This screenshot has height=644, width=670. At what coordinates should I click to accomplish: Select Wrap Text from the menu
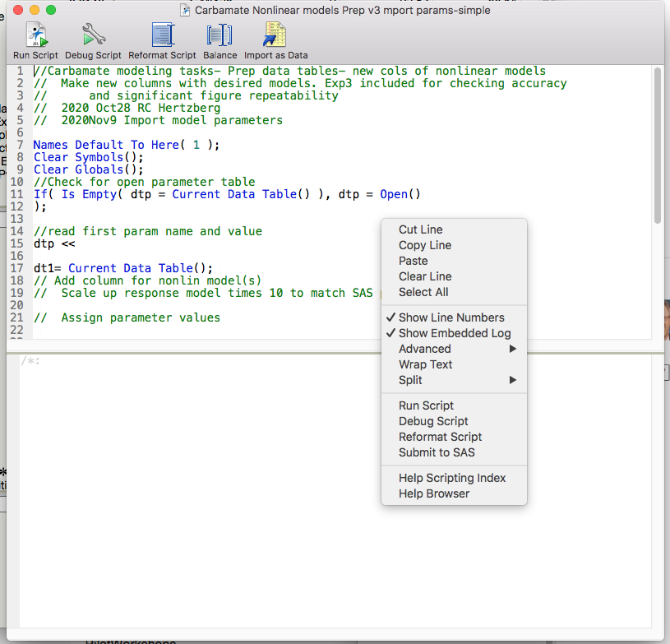pos(425,364)
